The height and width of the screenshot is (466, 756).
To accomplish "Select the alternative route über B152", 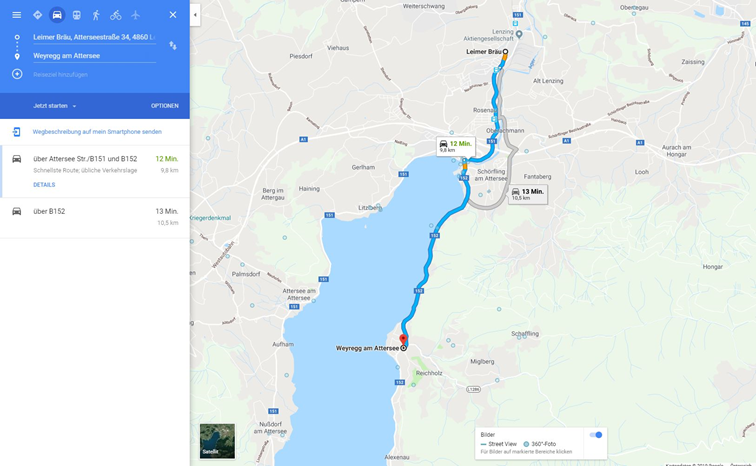I will (x=94, y=217).
